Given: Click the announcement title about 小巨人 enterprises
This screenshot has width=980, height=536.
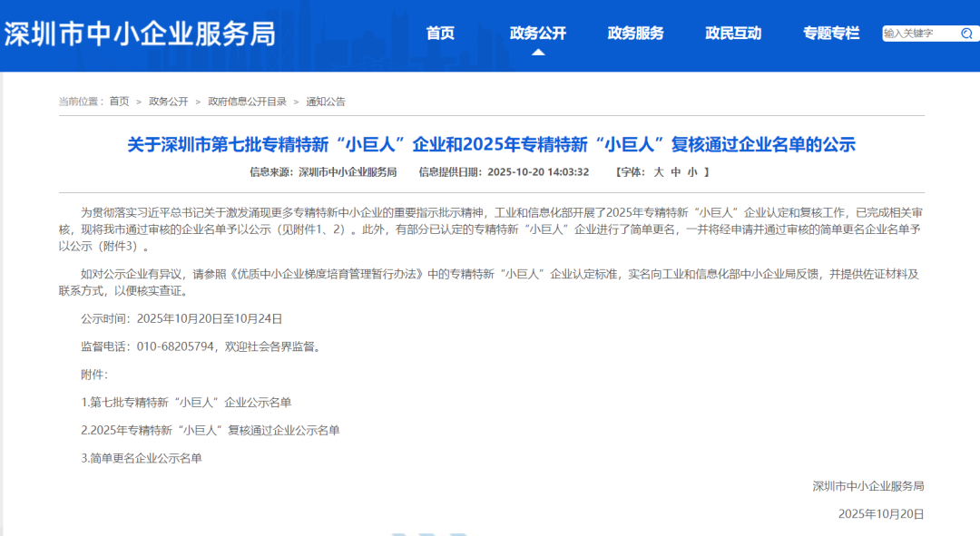Looking at the screenshot, I should pos(490,143).
